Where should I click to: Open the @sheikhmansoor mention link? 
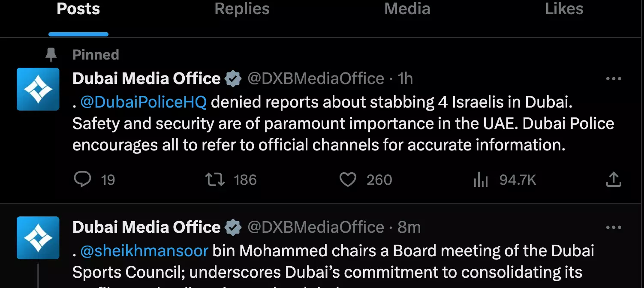[144, 251]
